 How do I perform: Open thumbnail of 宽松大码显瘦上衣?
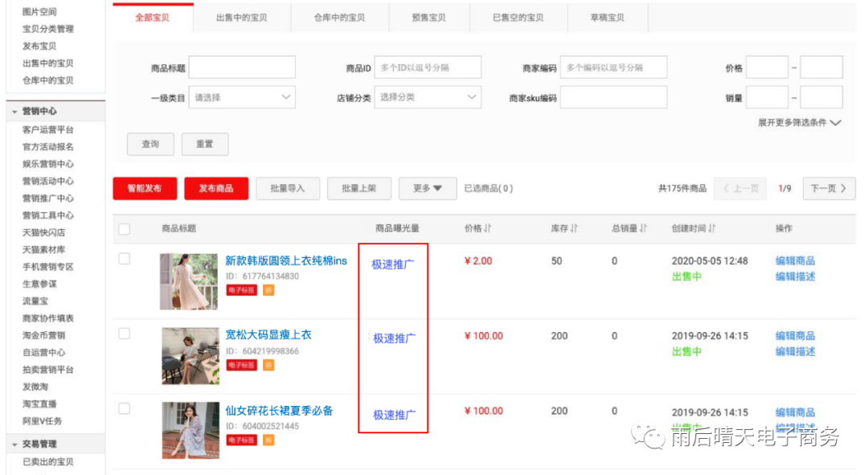click(190, 356)
